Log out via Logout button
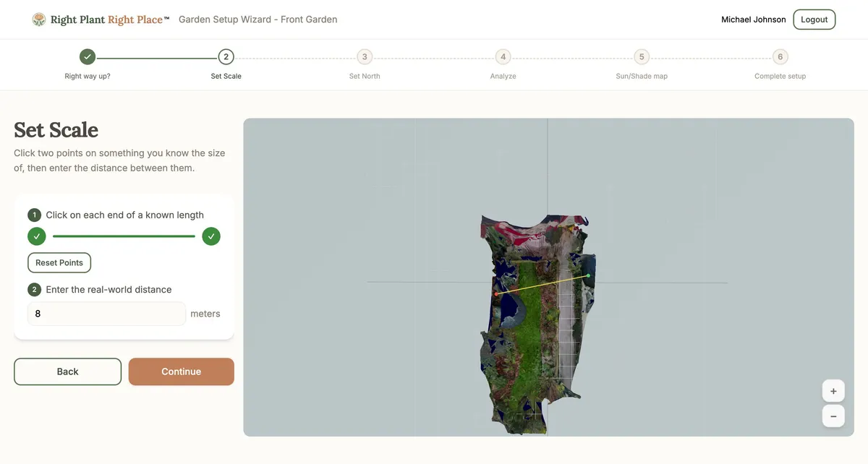Viewport: 868px width, 464px height. [x=814, y=20]
